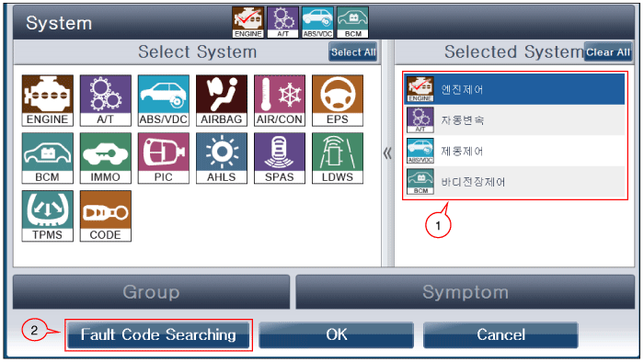Select the BCM row in Selected System list
The image size is (644, 362).
tap(514, 182)
